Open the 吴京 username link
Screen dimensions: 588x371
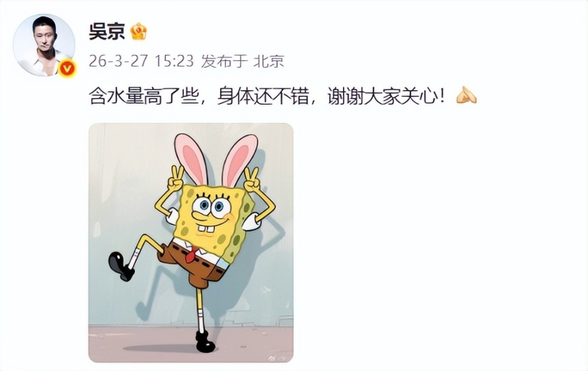[x=107, y=31]
